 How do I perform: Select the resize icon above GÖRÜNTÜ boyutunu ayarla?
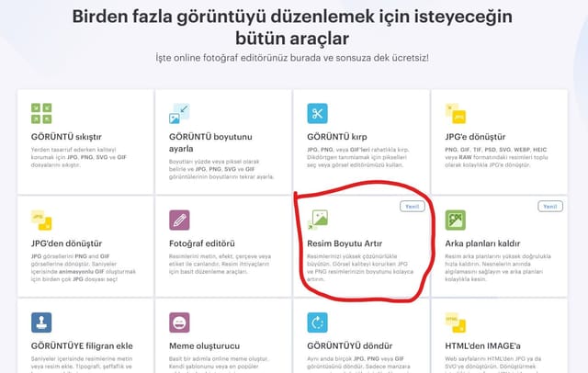179,113
